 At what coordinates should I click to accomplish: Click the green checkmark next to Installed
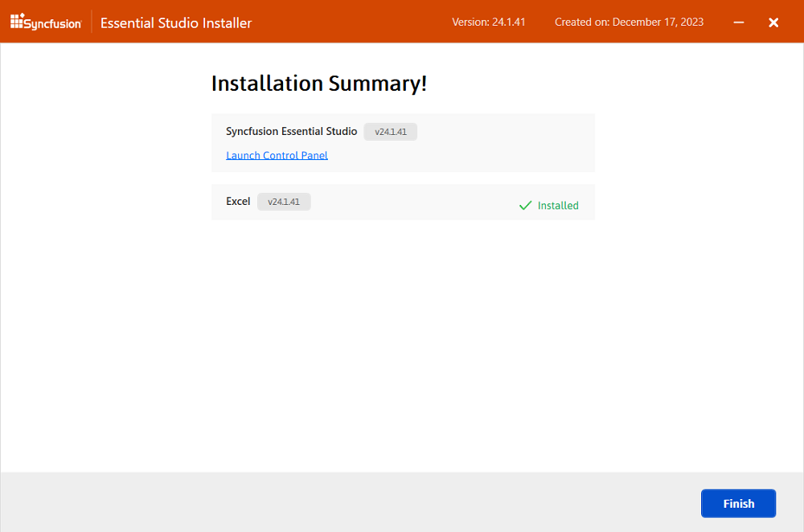point(525,205)
